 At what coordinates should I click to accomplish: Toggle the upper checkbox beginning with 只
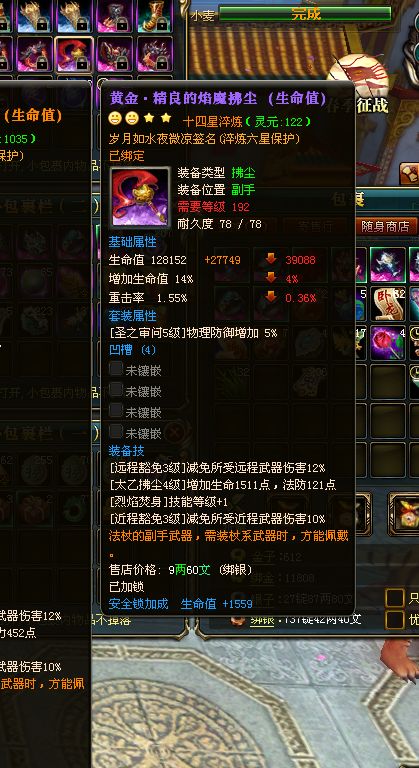(x=394, y=598)
